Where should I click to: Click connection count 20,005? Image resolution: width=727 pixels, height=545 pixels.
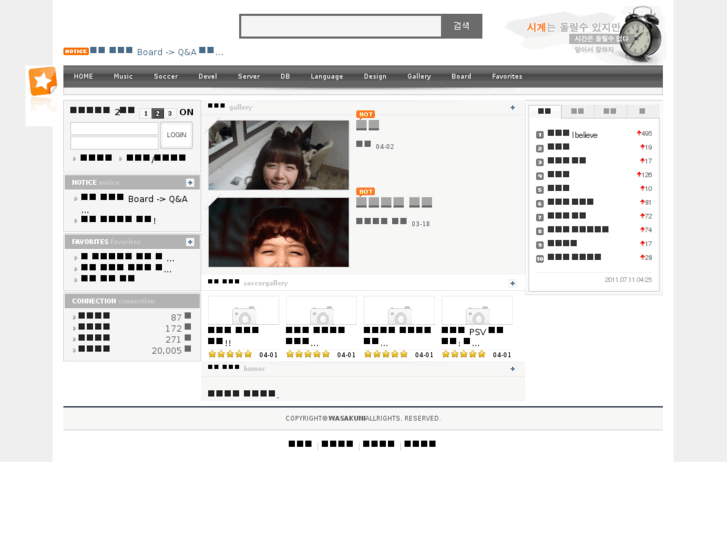point(166,351)
